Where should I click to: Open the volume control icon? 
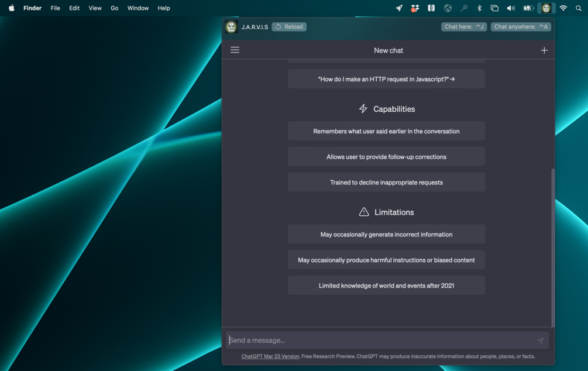tap(511, 8)
